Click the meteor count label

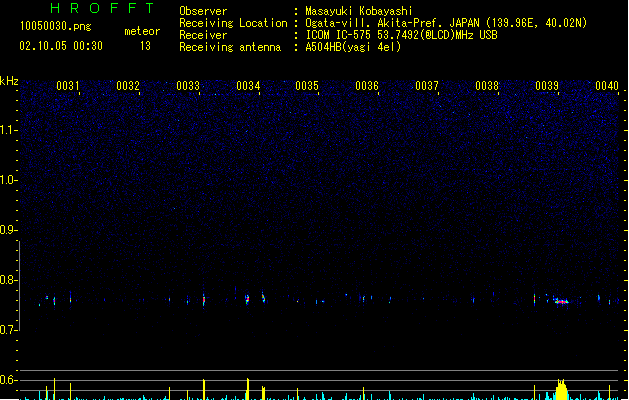coord(142,31)
